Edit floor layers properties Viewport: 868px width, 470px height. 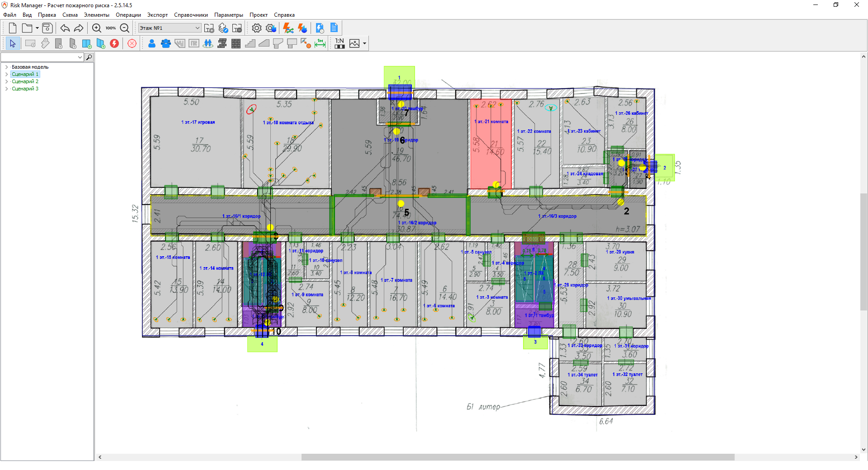click(x=223, y=28)
